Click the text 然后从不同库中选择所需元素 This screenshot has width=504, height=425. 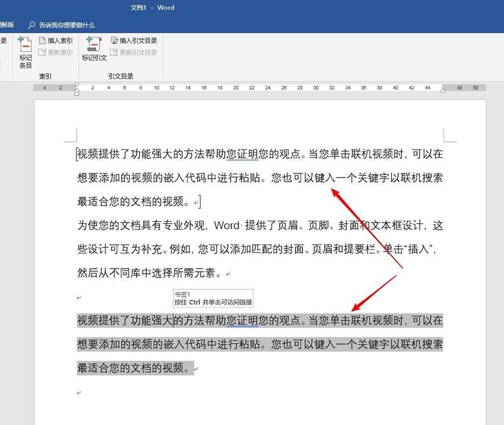click(x=146, y=273)
